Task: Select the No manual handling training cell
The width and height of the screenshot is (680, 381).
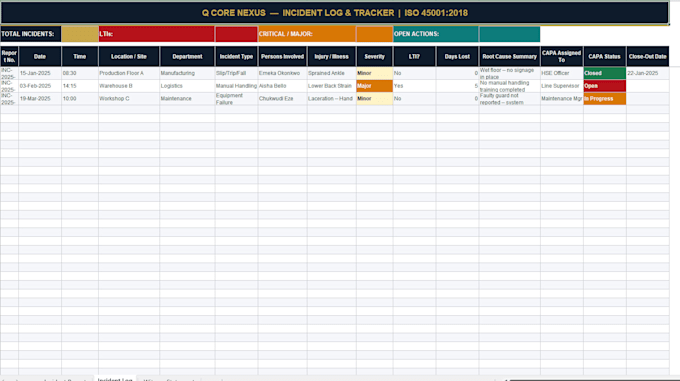Action: pyautogui.click(x=510, y=86)
